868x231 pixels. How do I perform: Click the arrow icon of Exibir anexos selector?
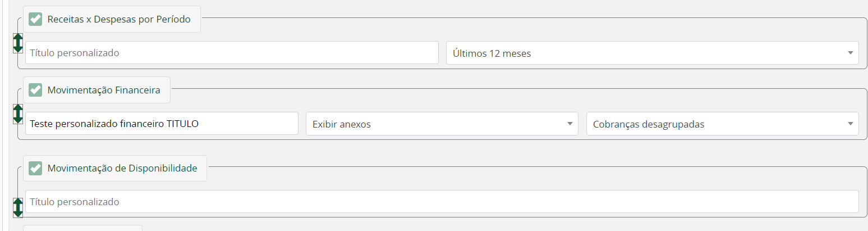(569, 124)
